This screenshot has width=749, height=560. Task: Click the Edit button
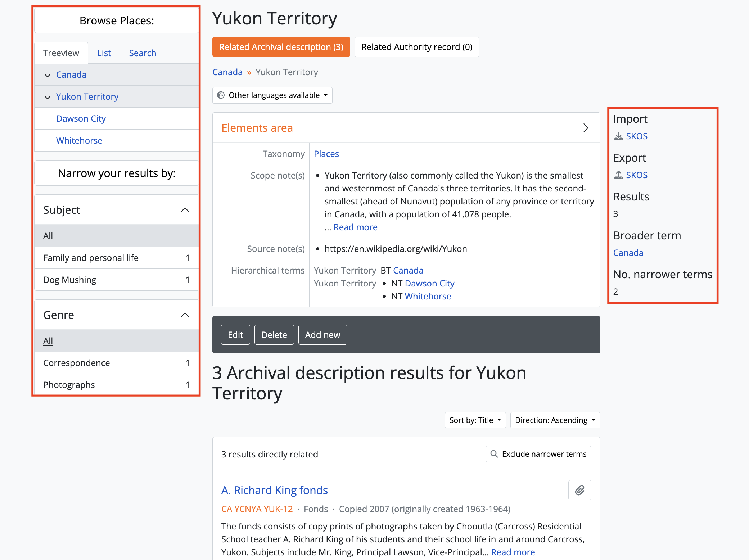[235, 335]
